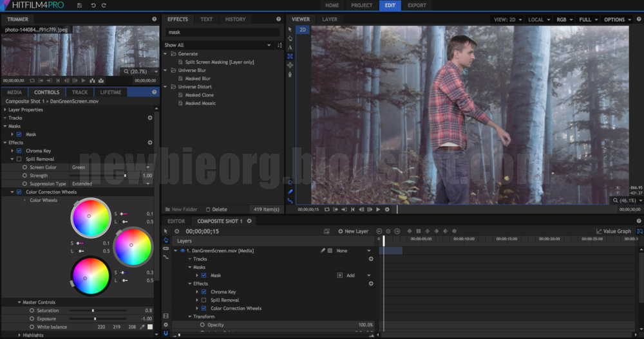Toggle effects list sort order icon

point(279,45)
